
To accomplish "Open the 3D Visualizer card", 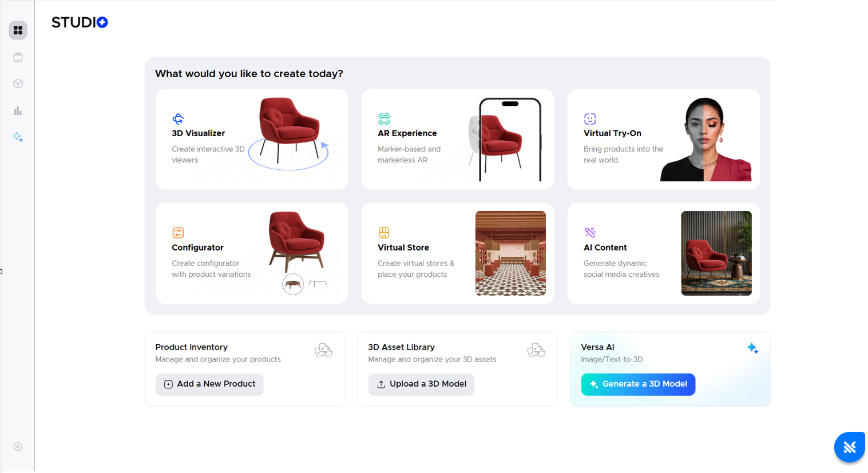I will click(252, 139).
